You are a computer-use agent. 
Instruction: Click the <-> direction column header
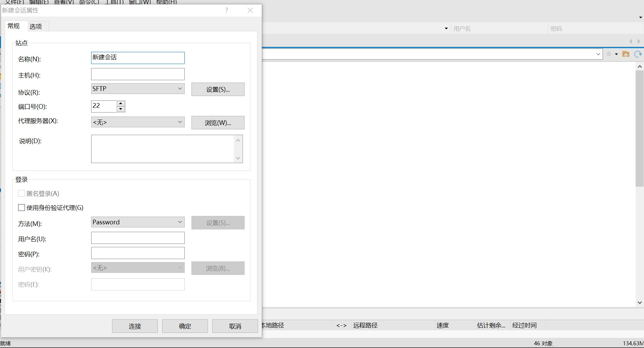click(342, 325)
